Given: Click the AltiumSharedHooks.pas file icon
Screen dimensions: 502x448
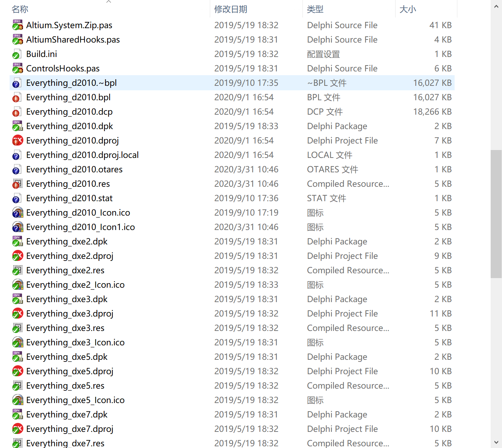Looking at the screenshot, I should click(x=18, y=39).
